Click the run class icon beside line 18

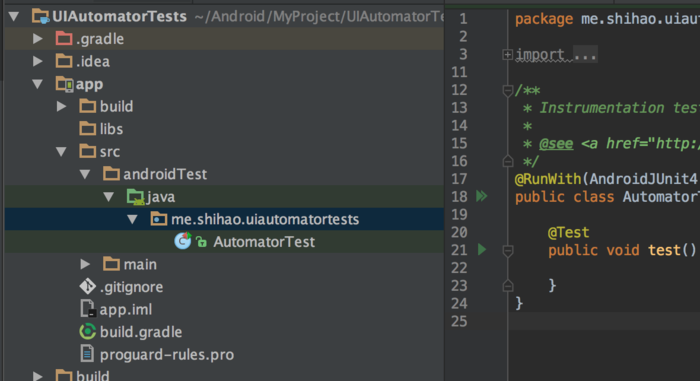(482, 196)
